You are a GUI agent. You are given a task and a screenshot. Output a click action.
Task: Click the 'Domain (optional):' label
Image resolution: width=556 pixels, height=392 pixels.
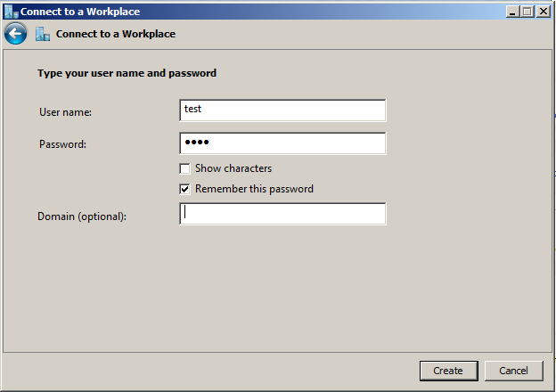click(82, 216)
